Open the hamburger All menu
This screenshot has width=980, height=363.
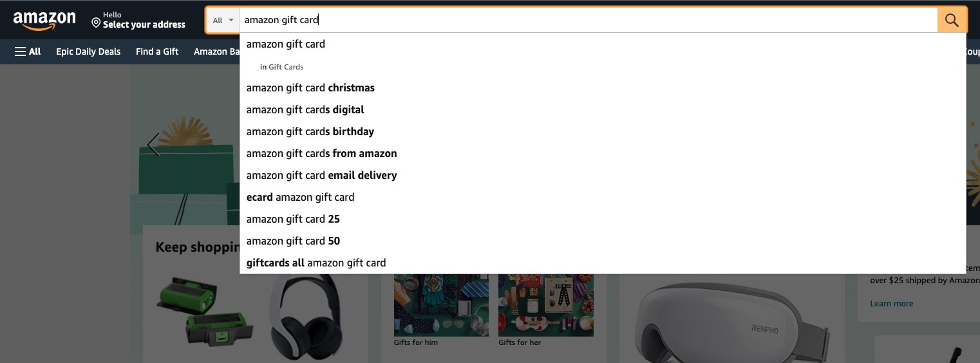click(x=28, y=51)
